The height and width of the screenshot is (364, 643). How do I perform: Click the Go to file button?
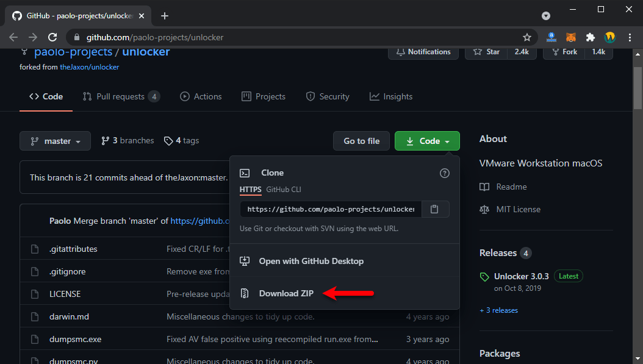pyautogui.click(x=361, y=141)
